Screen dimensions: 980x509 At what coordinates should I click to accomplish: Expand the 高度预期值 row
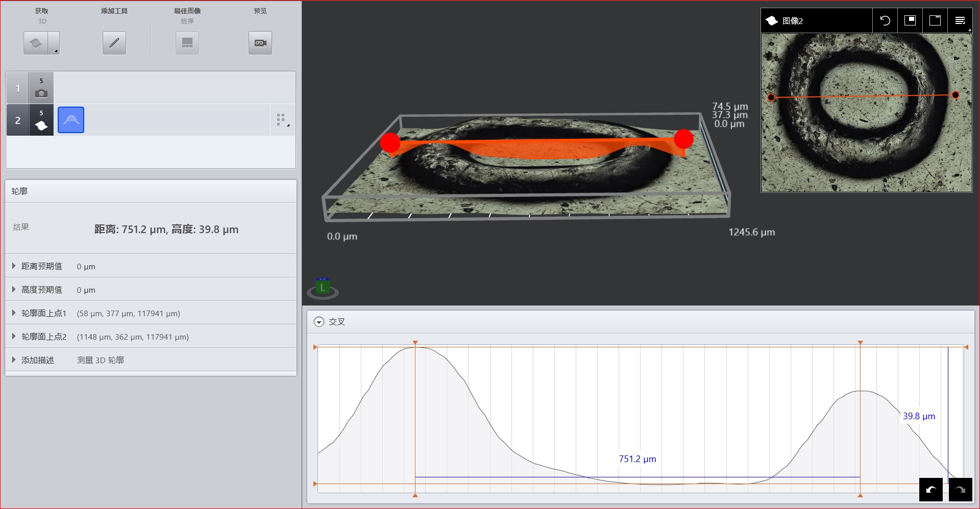click(14, 290)
